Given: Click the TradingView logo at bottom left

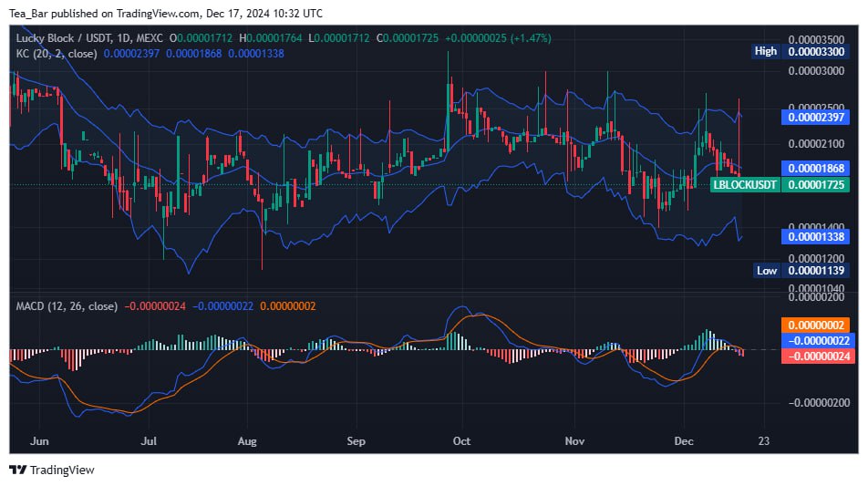Looking at the screenshot, I should coord(52,470).
